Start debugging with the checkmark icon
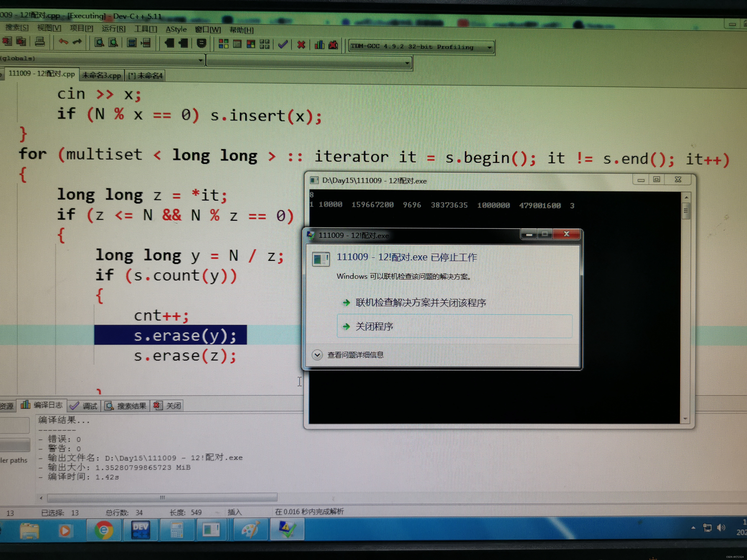 coord(283,45)
